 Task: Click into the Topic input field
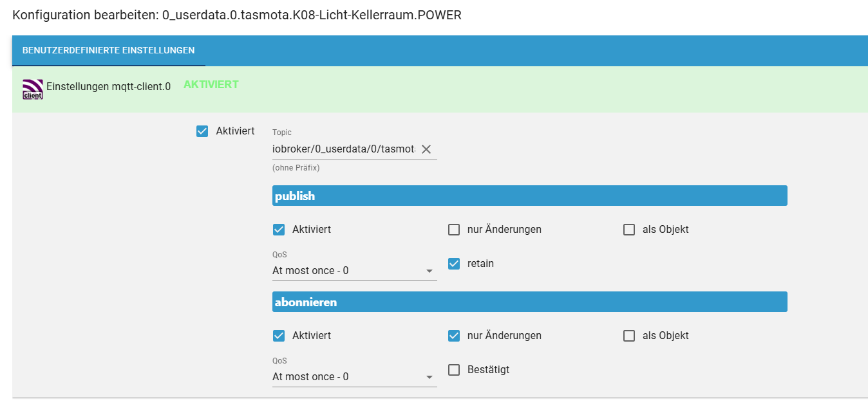pyautogui.click(x=344, y=149)
